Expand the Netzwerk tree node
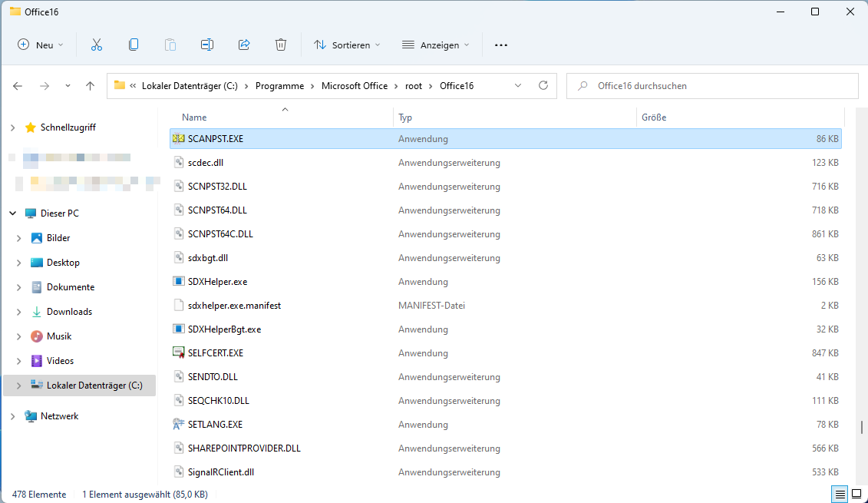The width and height of the screenshot is (868, 503). pos(13,416)
